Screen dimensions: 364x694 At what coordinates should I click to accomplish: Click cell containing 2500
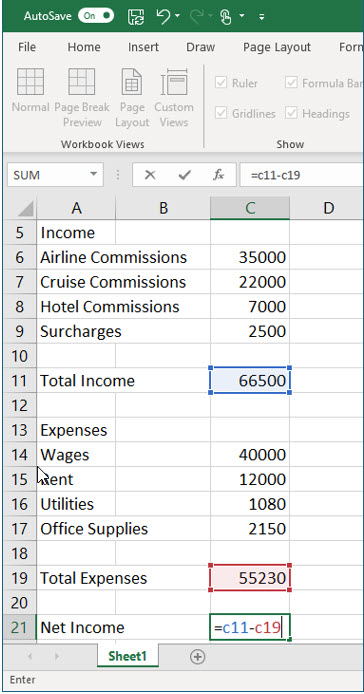(x=250, y=332)
